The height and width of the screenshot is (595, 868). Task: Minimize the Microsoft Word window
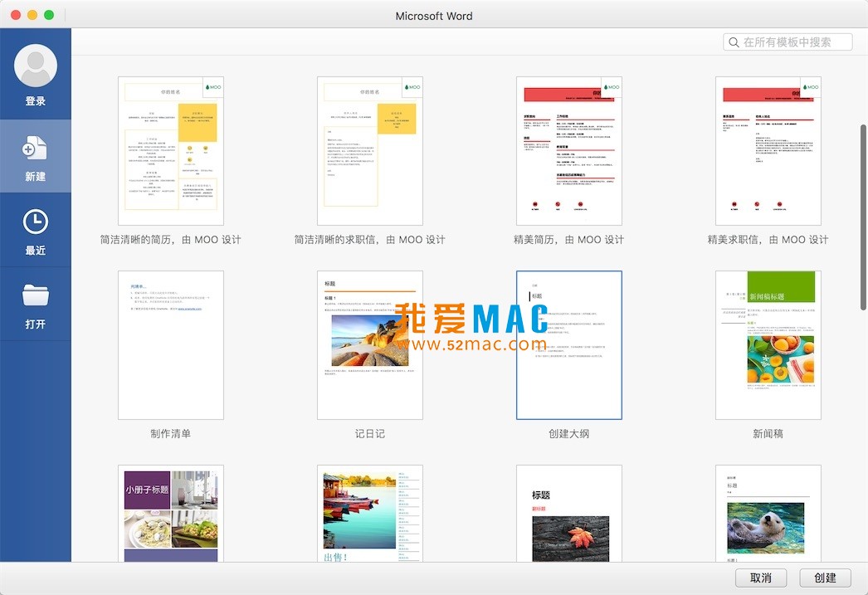[32, 15]
